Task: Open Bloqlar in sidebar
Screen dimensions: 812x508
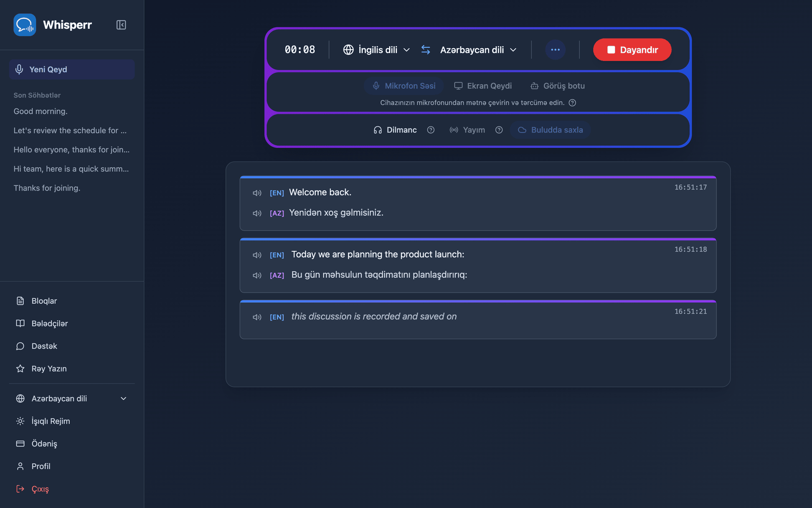Action: [72, 301]
